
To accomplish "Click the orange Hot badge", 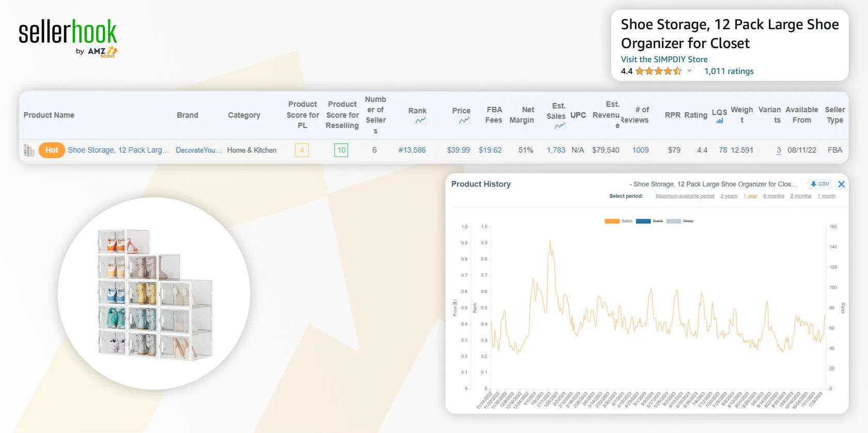I will click(52, 150).
